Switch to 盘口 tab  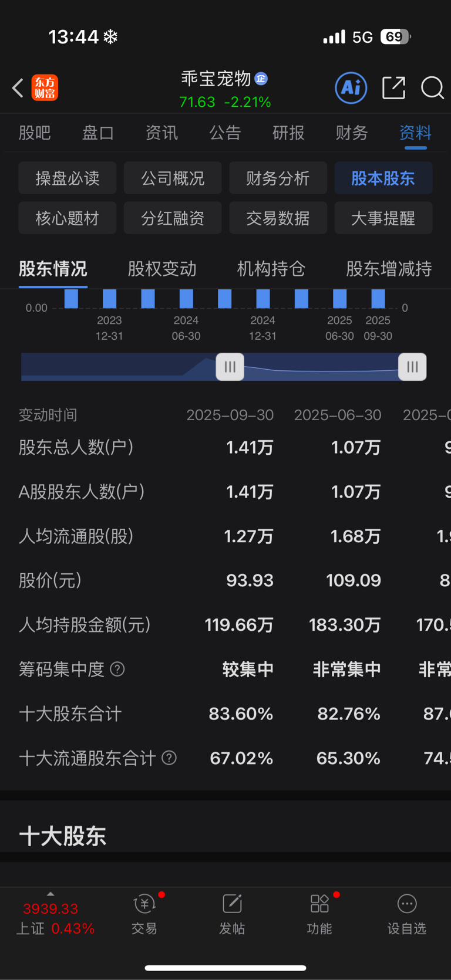pyautogui.click(x=98, y=133)
